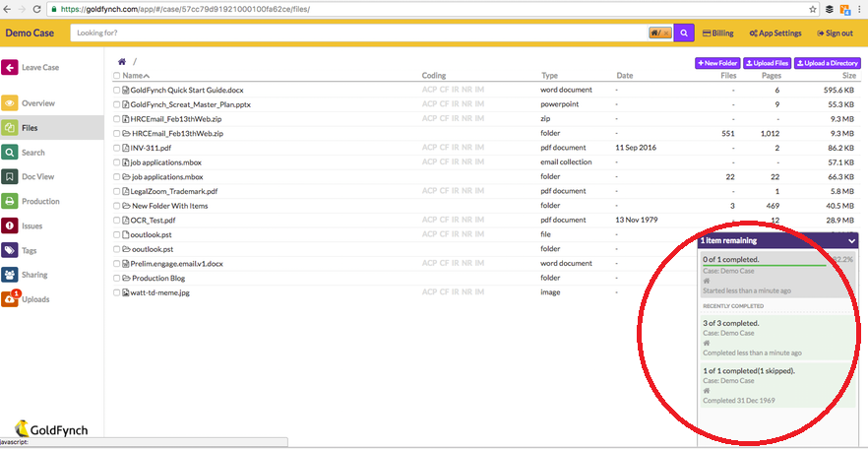This screenshot has width=868, height=449.
Task: Open the Overview eye icon
Action: (10, 103)
